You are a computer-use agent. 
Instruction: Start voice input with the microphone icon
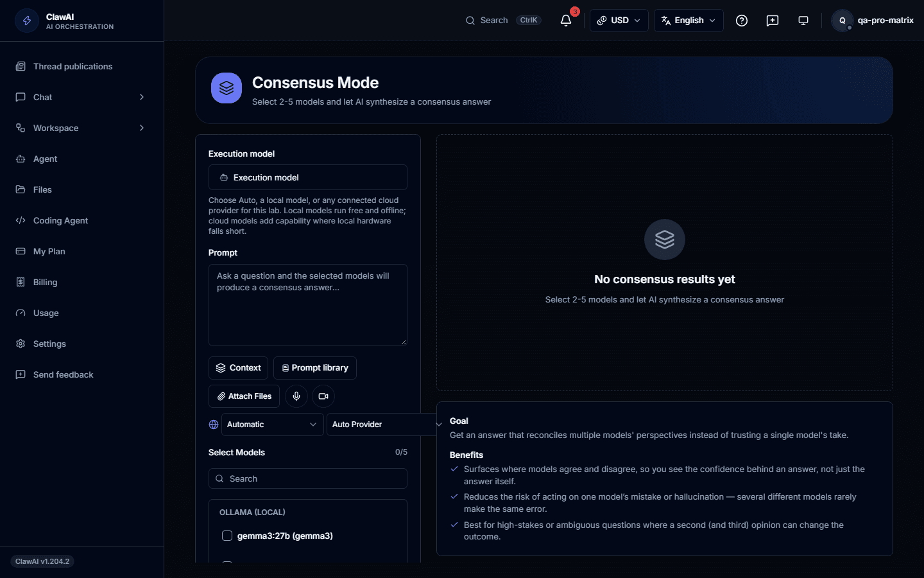point(296,396)
